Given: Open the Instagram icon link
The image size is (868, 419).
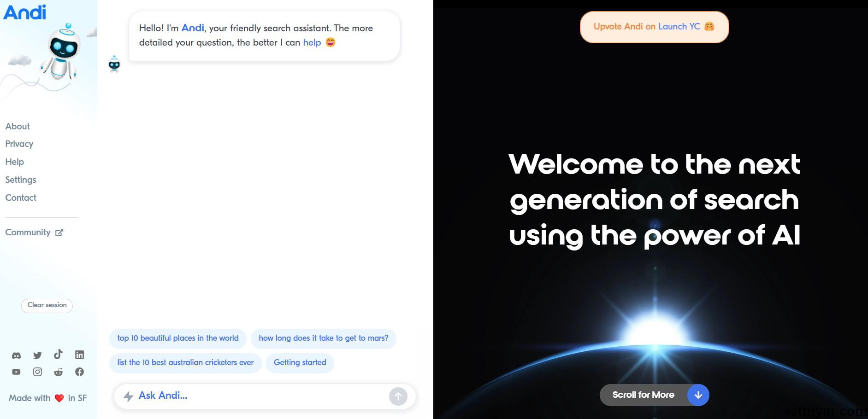Looking at the screenshot, I should tap(37, 372).
